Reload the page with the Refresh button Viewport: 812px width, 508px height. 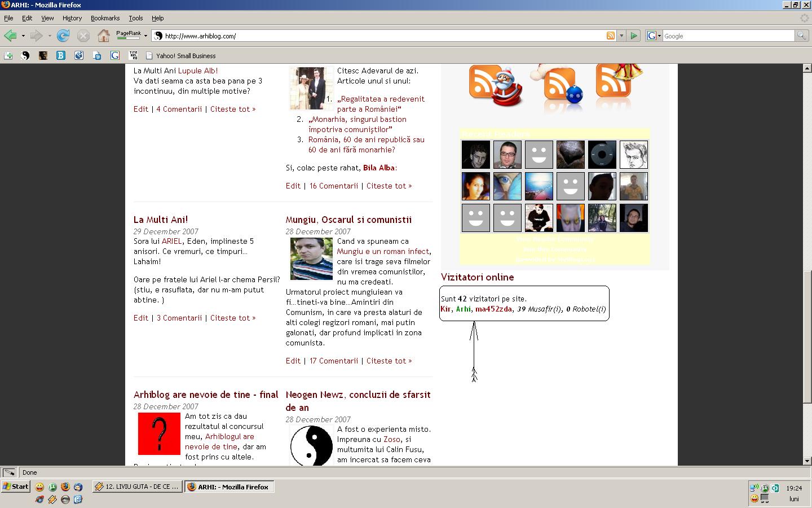pyautogui.click(x=63, y=36)
